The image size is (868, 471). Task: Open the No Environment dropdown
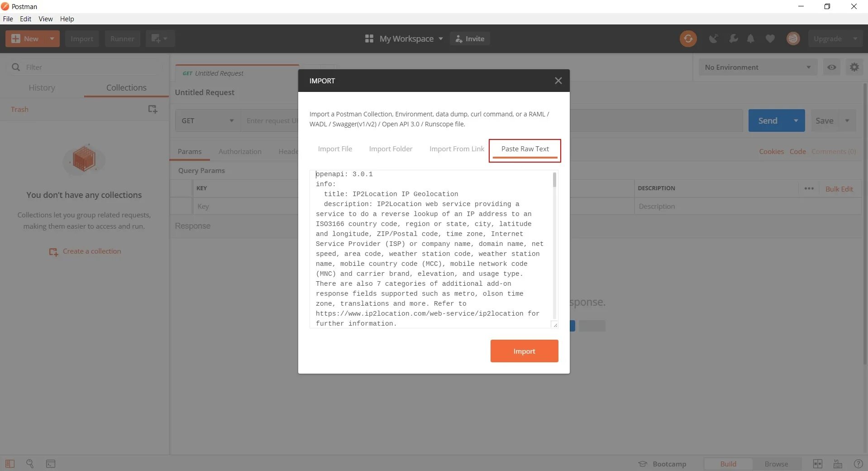758,67
